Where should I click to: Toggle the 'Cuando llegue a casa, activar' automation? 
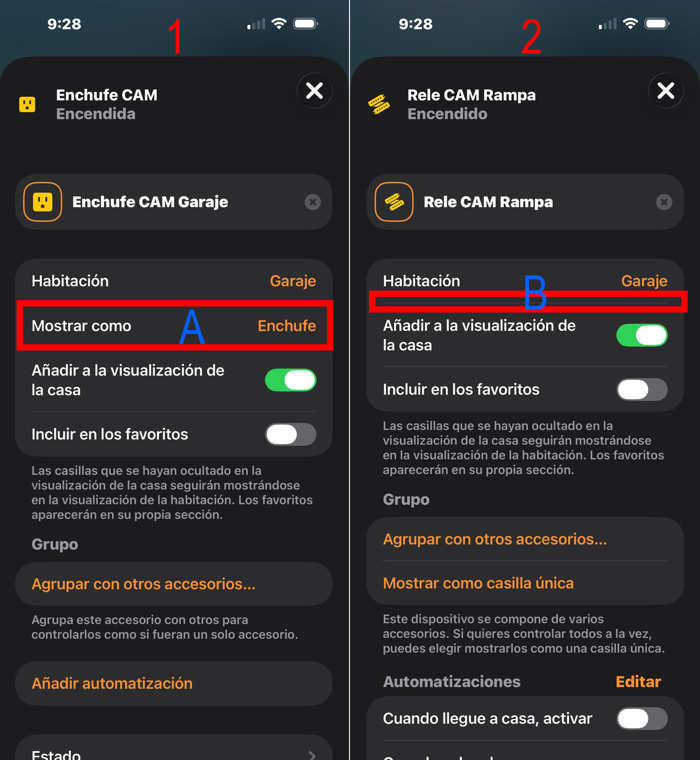pos(642,719)
